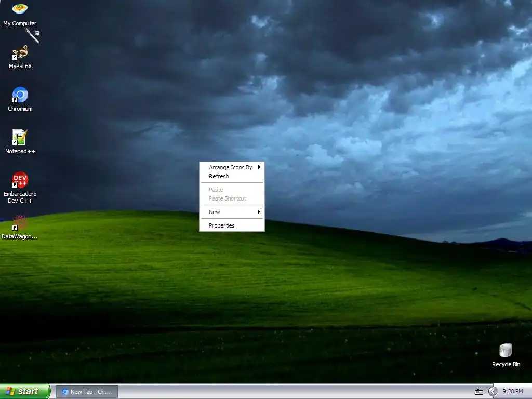Show hidden tray icons arrow
Image resolution: width=532 pixels, height=399 pixels.
tap(493, 392)
